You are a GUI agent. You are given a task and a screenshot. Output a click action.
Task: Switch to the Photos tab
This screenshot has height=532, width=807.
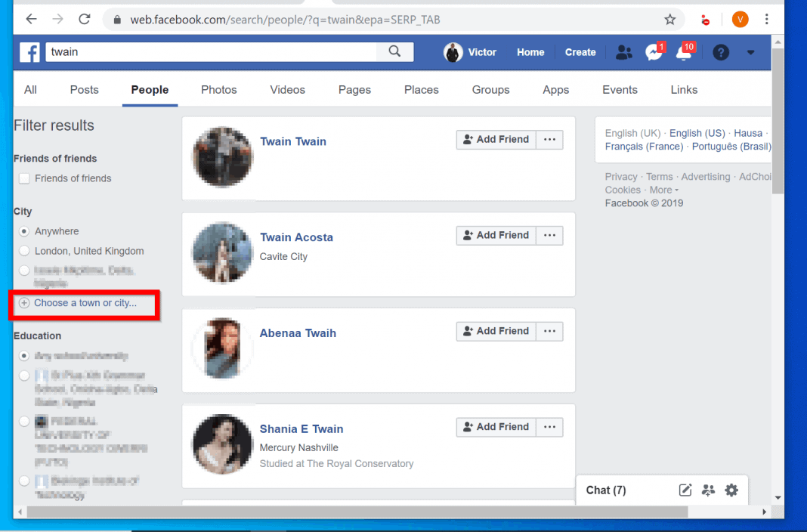pos(218,89)
